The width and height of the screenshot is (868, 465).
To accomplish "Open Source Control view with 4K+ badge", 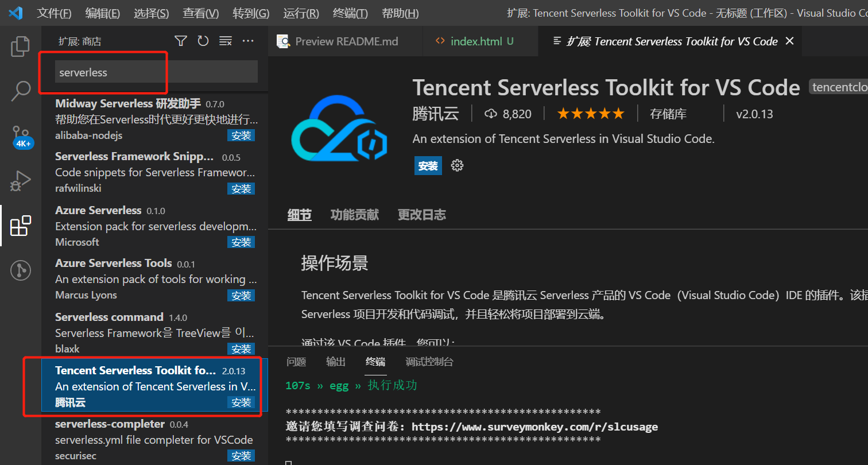I will tap(21, 136).
